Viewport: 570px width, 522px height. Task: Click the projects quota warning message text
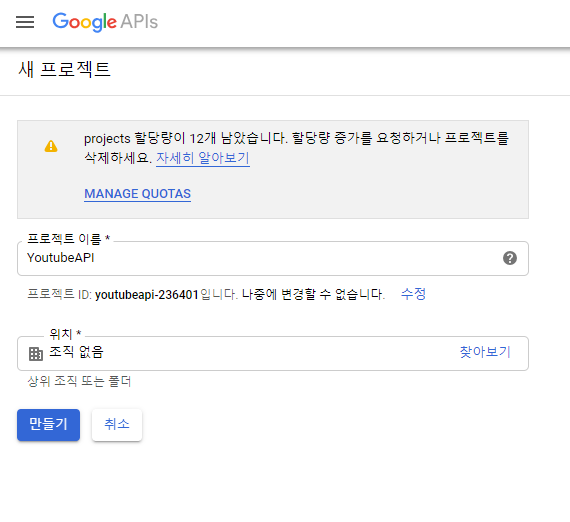tap(296, 148)
